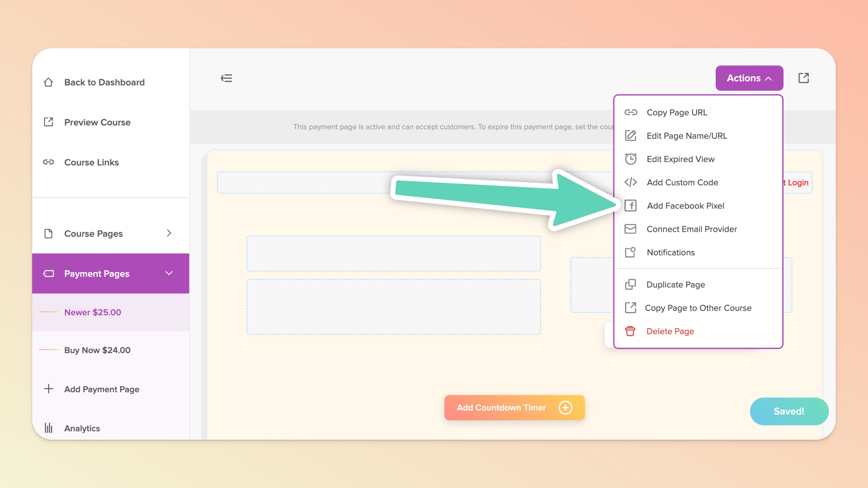The height and width of the screenshot is (488, 868).
Task: Click the plus circle on Add Countdown Timer
Action: pyautogui.click(x=565, y=407)
